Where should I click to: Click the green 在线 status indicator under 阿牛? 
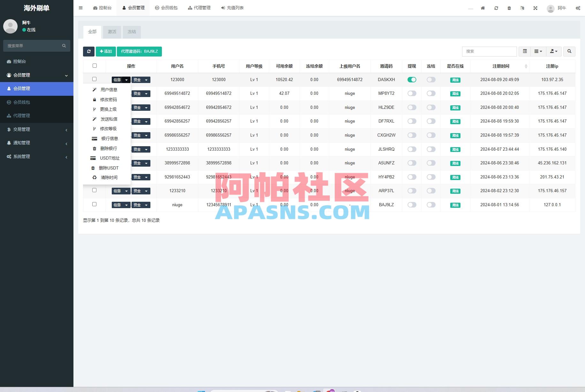point(23,30)
